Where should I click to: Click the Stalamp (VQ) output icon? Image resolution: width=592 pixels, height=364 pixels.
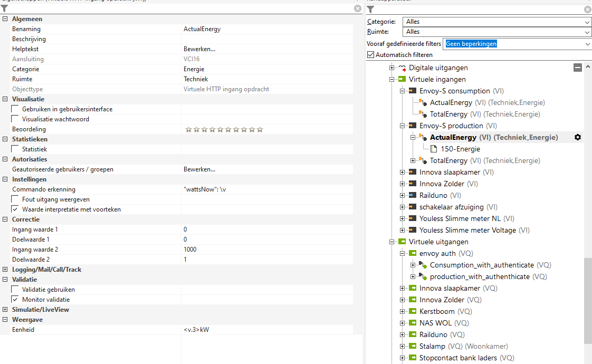coord(413,346)
